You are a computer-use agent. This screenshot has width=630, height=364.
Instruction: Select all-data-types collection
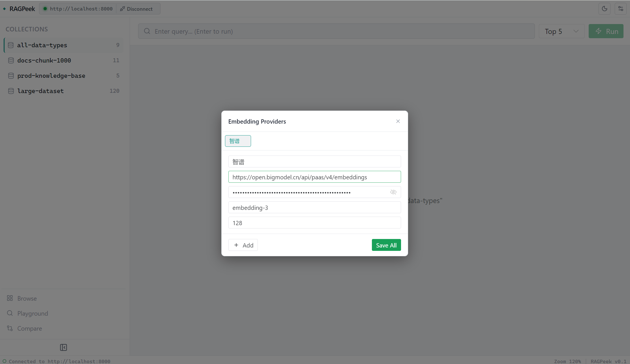[x=64, y=45]
